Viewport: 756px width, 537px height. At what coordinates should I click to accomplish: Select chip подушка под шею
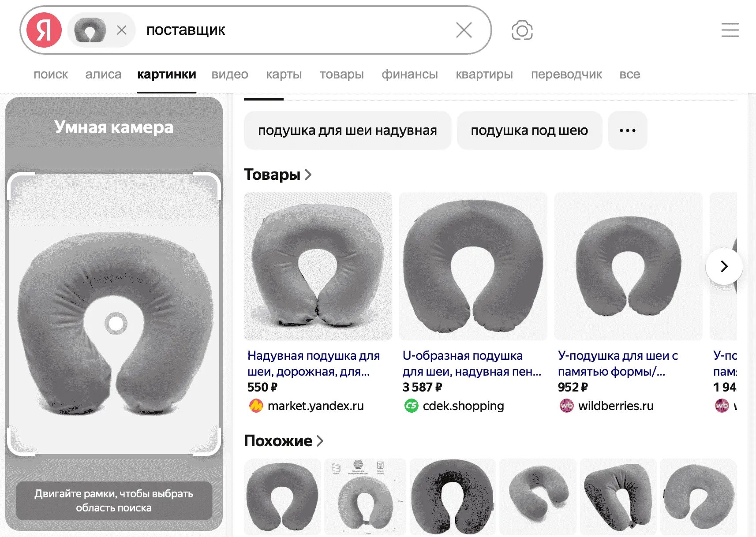tap(529, 131)
